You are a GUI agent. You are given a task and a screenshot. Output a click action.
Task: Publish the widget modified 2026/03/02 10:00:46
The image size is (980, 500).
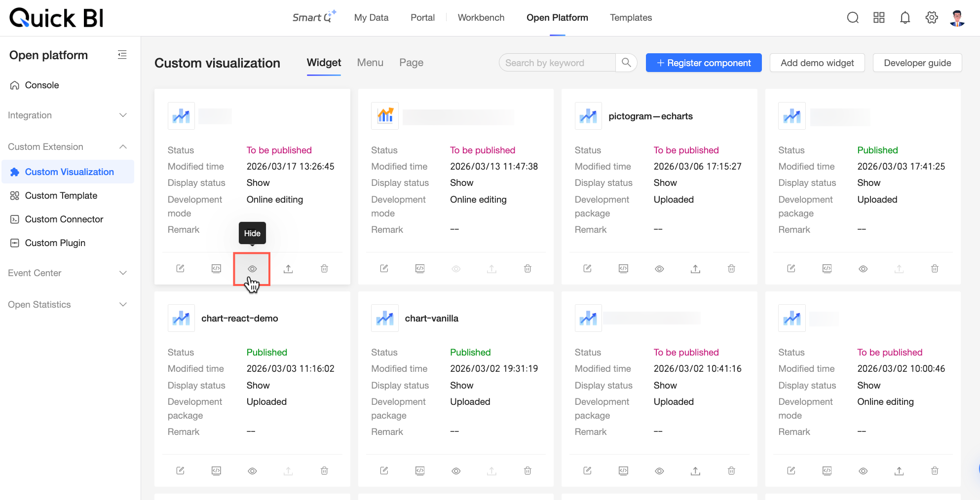click(899, 471)
